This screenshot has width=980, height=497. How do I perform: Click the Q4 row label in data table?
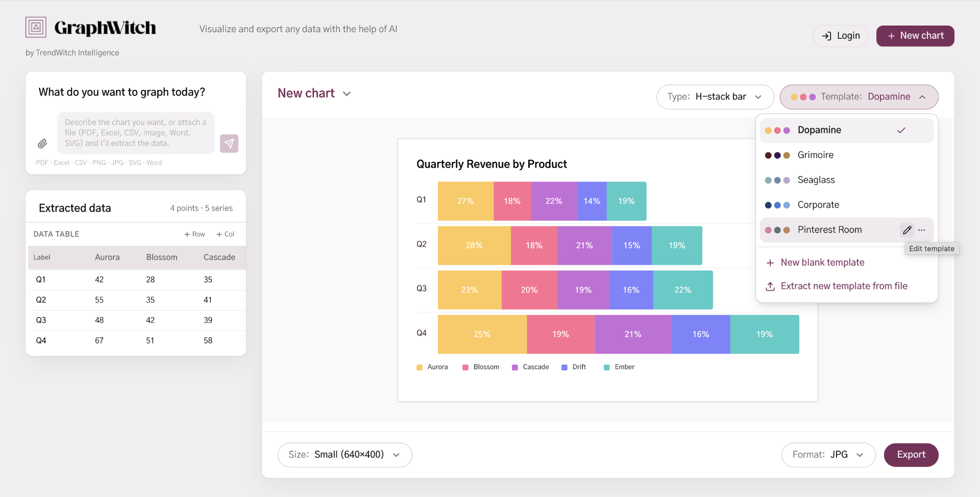[x=41, y=341]
